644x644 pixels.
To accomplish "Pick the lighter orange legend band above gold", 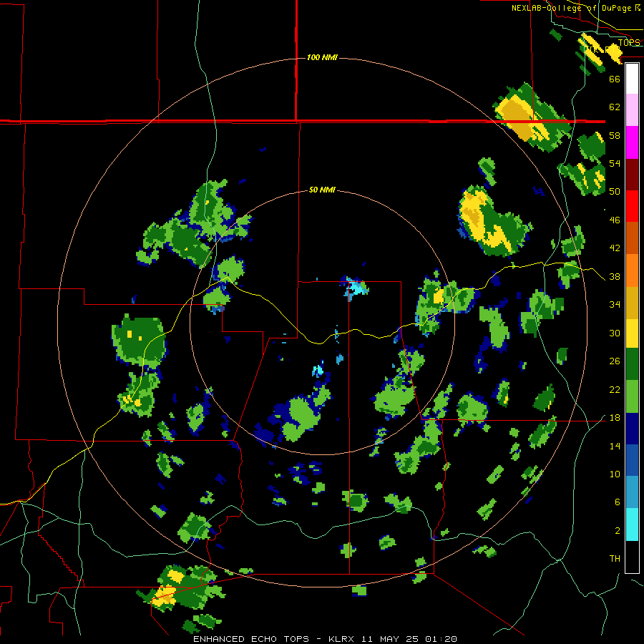I will point(632,270).
